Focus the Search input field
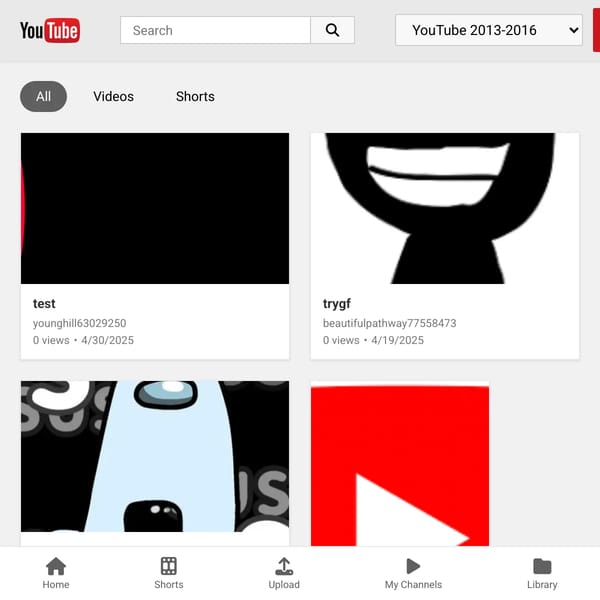Viewport: 600px width, 600px height. [x=215, y=30]
